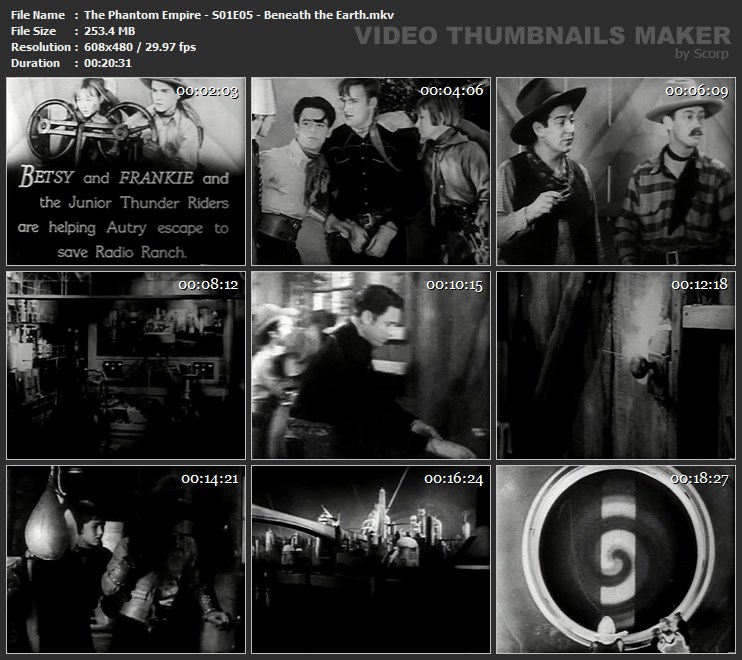Select the thumbnail at 00:14:21
The width and height of the screenshot is (742, 660).
coord(126,559)
